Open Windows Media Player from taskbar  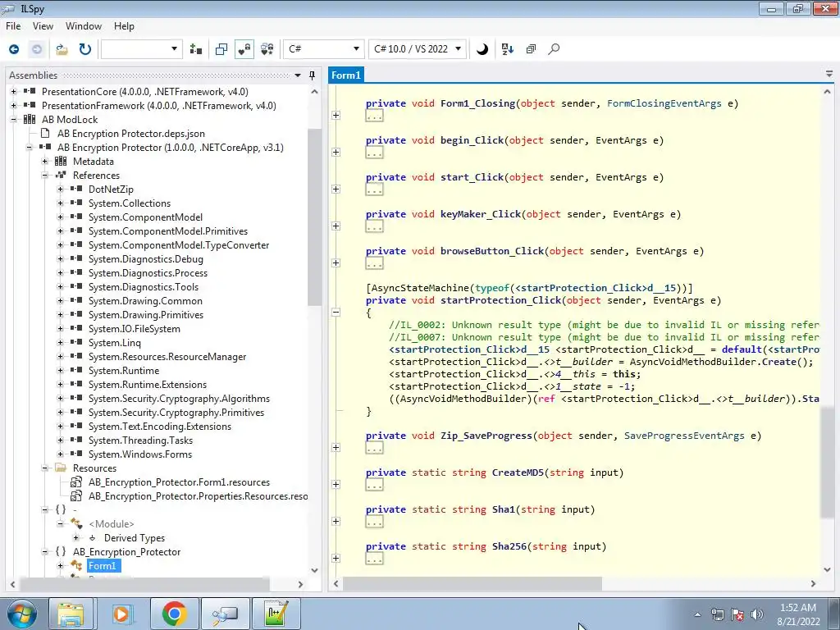click(x=121, y=614)
